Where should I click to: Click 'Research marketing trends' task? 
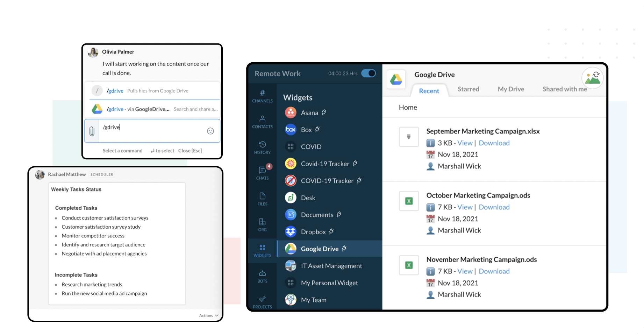coord(92,285)
